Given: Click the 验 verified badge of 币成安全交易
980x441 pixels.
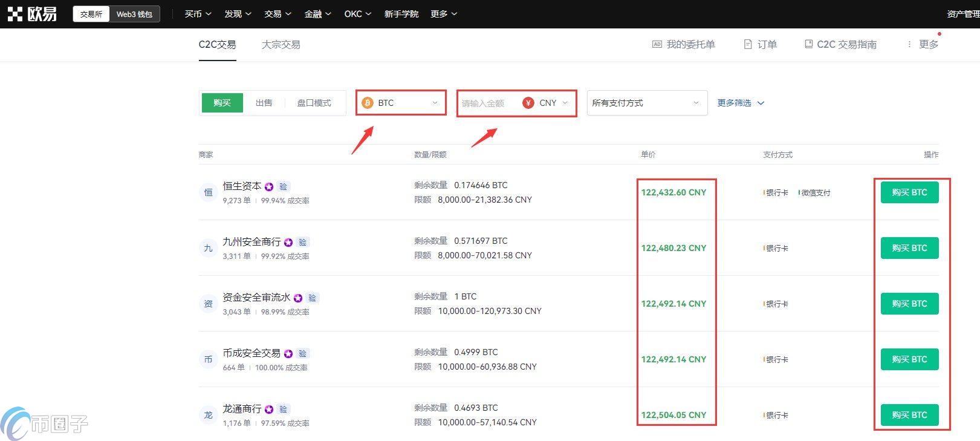Looking at the screenshot, I should coord(302,354).
